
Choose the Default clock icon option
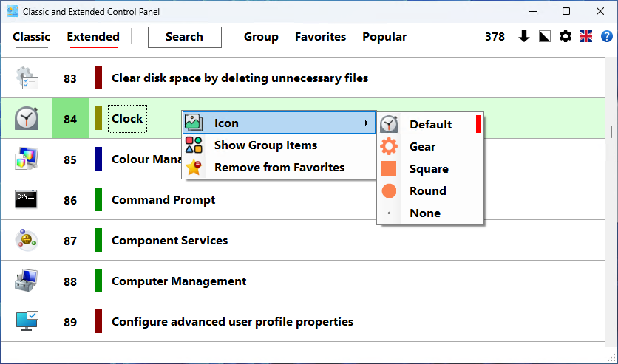(x=430, y=124)
